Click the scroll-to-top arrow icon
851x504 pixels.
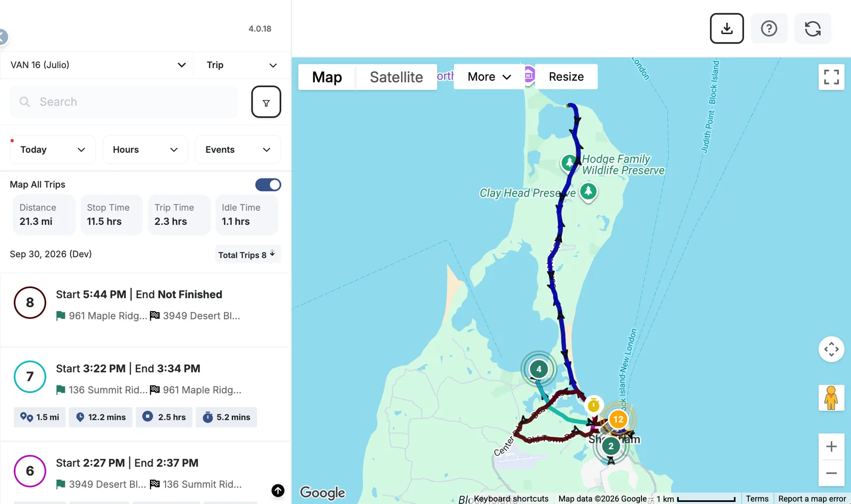click(x=278, y=490)
